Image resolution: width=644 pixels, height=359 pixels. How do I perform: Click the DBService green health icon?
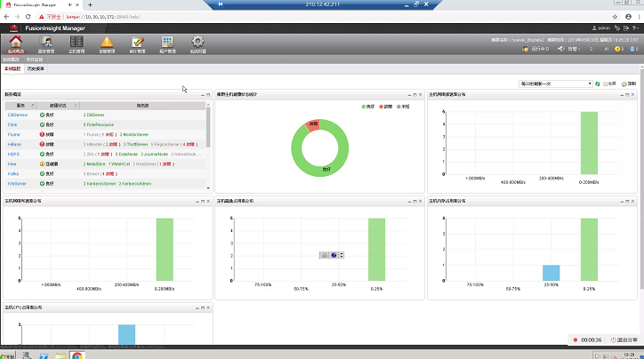click(x=42, y=115)
